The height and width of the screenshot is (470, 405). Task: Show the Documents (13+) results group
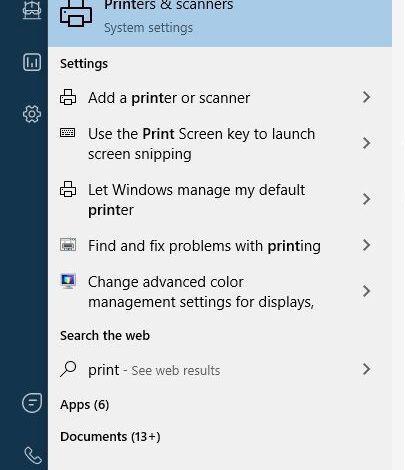[110, 437]
